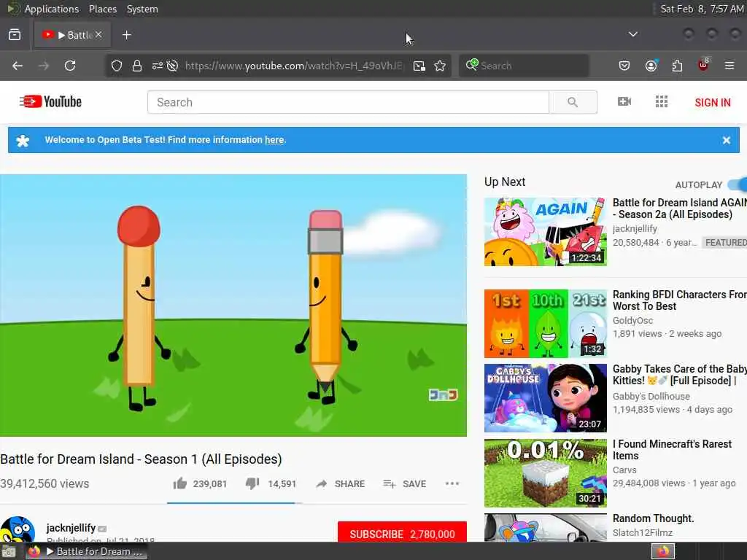The height and width of the screenshot is (560, 747).
Task: Click the SIGN IN link
Action: [x=712, y=102]
